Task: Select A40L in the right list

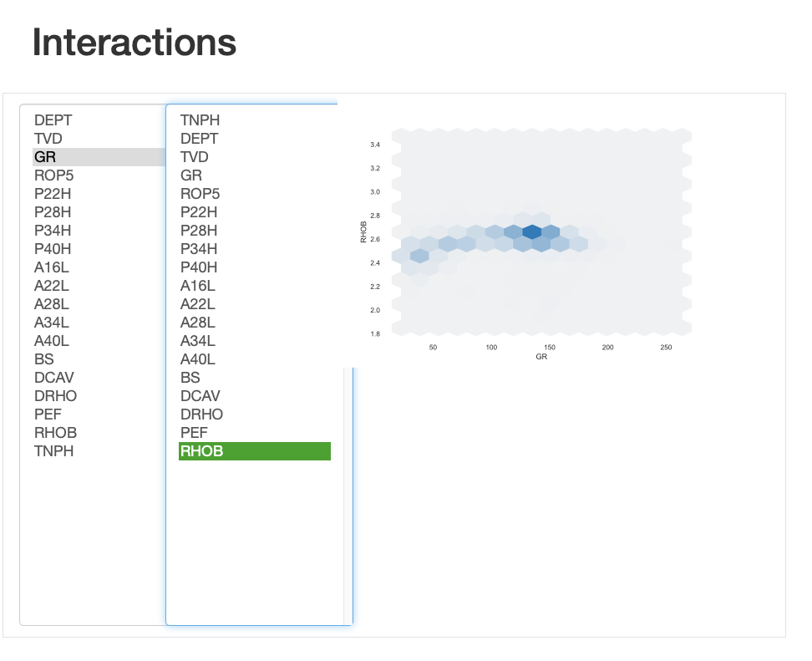Action: [x=198, y=359]
